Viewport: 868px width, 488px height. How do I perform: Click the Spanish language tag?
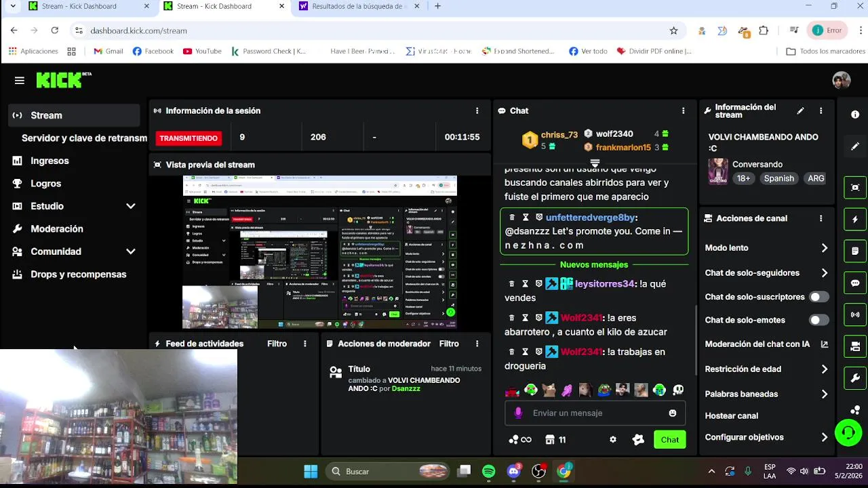click(x=778, y=178)
